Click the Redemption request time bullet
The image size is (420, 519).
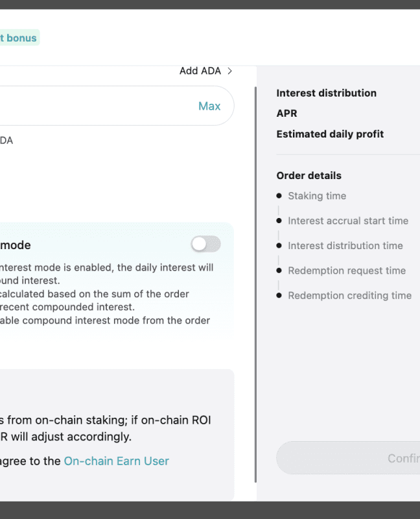(x=279, y=271)
